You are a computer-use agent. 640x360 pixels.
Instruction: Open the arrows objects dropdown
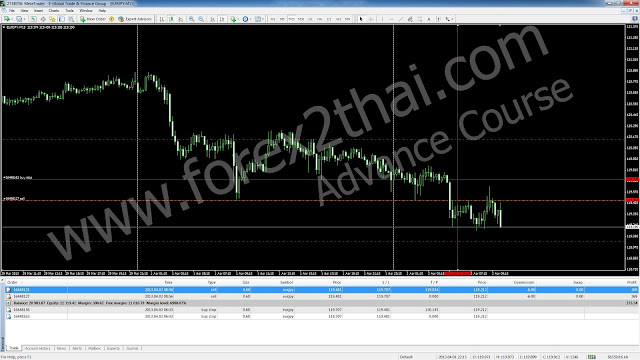point(449,19)
